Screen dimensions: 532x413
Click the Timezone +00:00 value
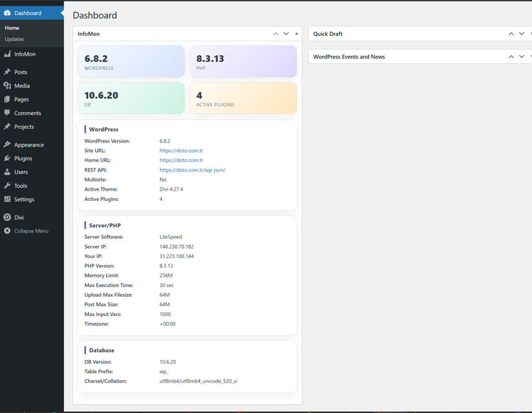[167, 324]
